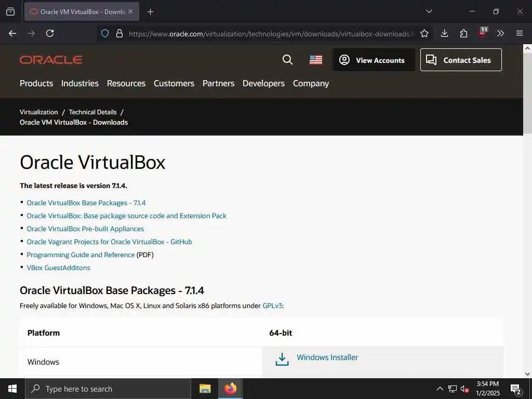Screen dimensions: 532x399
Task: Click the Windows Installer download link
Action: click(327, 357)
